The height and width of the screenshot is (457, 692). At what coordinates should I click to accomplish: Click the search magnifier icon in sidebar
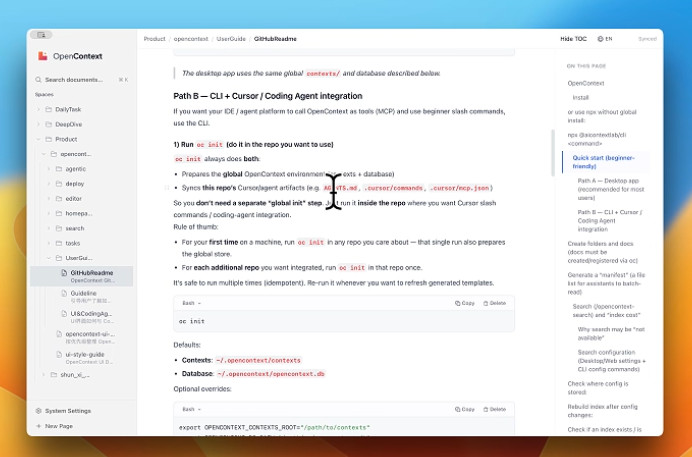click(x=38, y=80)
